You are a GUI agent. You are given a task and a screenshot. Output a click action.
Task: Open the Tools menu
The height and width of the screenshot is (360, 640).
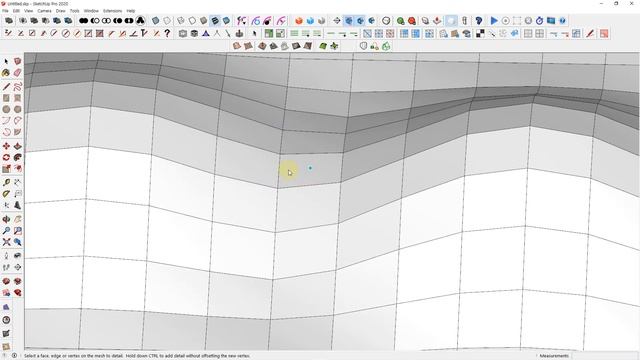(x=75, y=11)
